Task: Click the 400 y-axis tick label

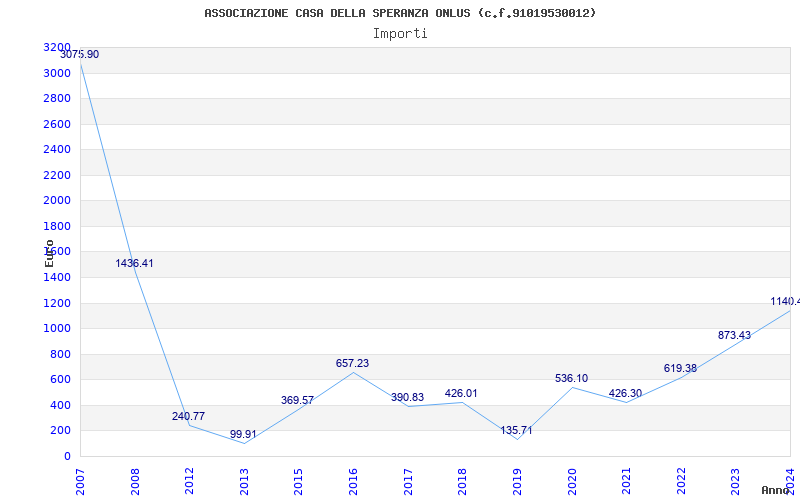Action: click(x=61, y=405)
